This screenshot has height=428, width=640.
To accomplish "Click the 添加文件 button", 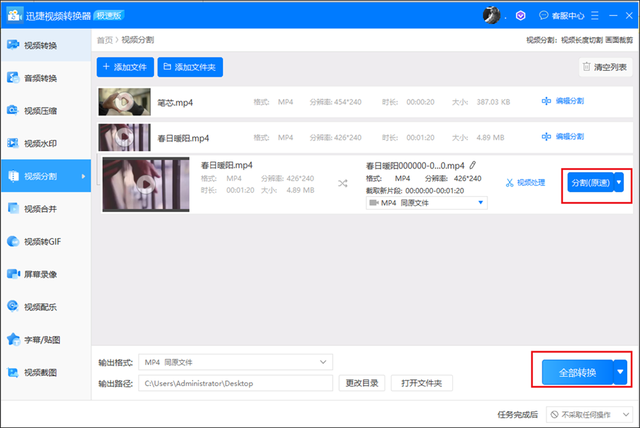I will [125, 68].
